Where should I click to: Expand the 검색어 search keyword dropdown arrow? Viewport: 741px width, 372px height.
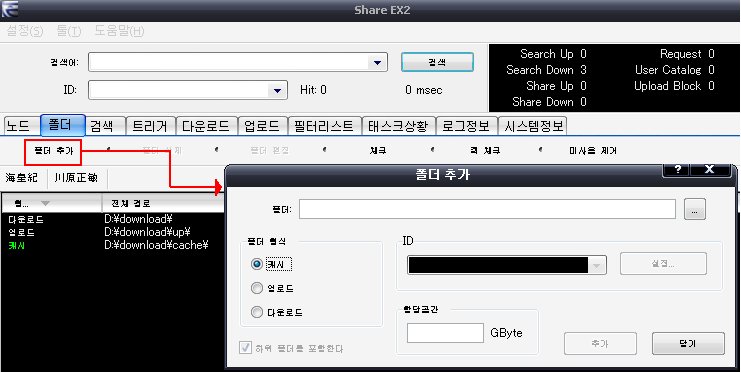tap(378, 62)
